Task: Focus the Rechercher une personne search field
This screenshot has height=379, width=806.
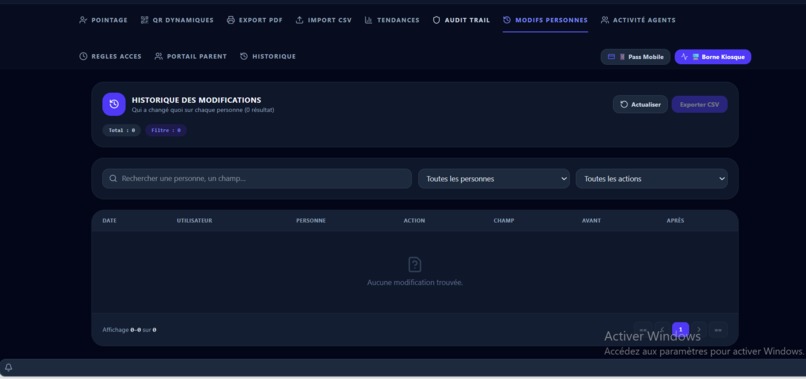Action: (x=257, y=179)
